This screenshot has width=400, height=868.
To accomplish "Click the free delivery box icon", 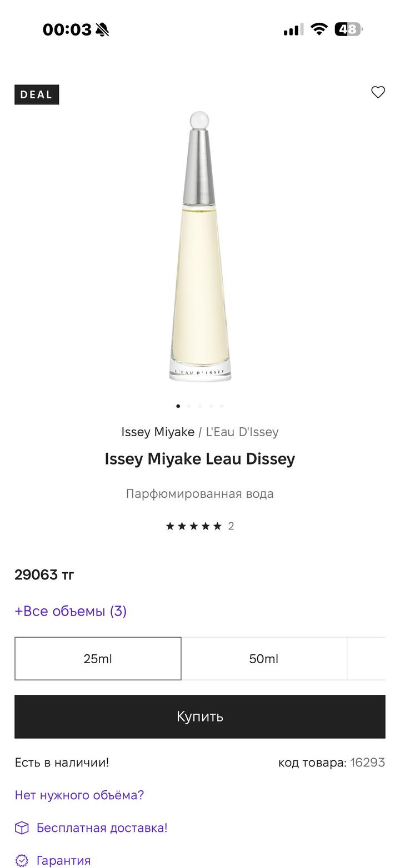I will (x=21, y=827).
